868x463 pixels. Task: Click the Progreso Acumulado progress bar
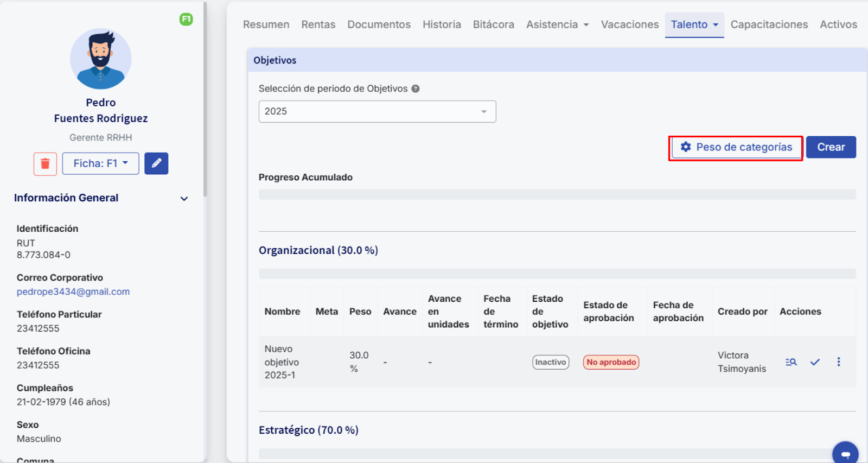[x=557, y=194]
